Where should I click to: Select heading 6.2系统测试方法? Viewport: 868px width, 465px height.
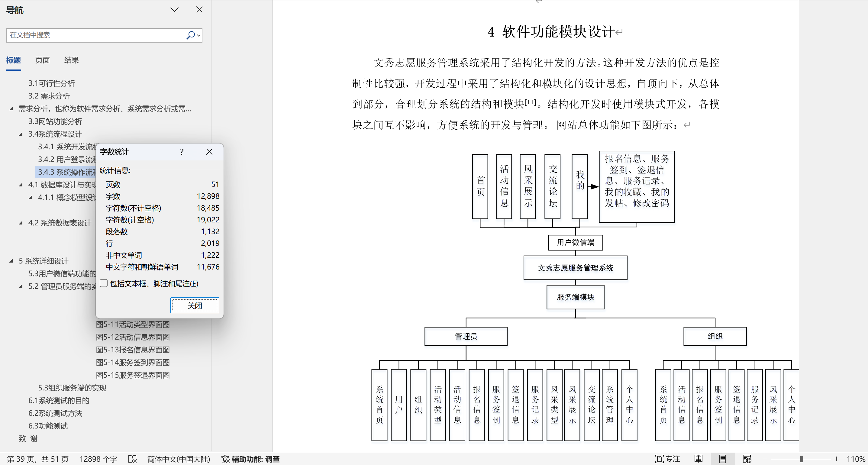[55, 413]
